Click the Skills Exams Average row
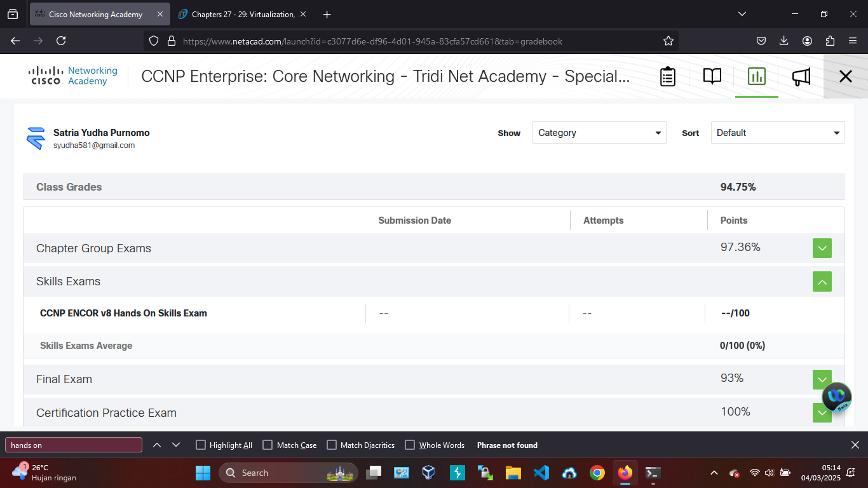The height and width of the screenshot is (488, 868). [434, 346]
